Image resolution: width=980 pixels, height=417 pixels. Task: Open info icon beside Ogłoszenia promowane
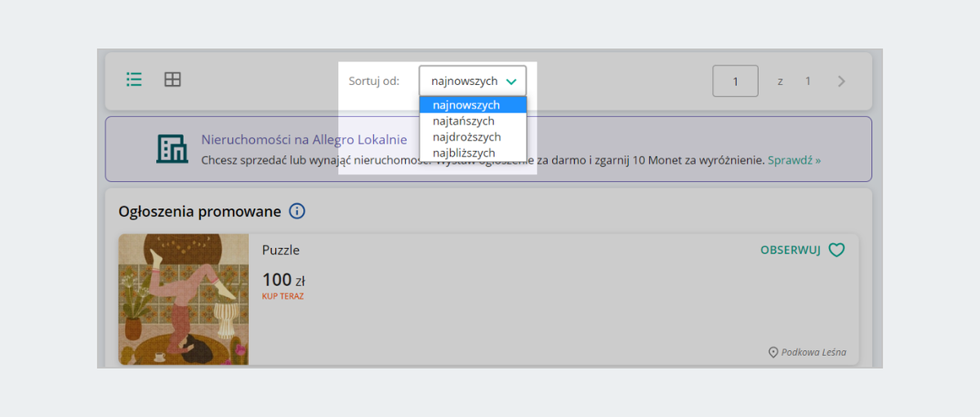297,211
